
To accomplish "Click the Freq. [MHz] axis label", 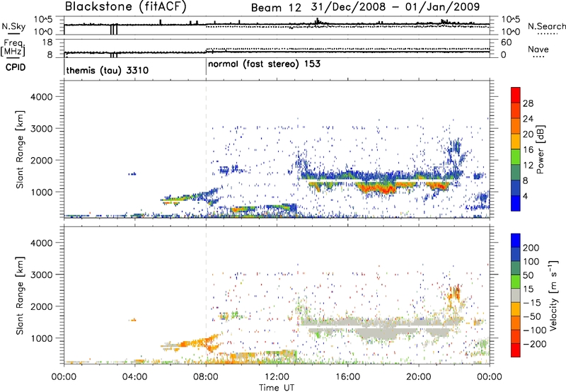I will coord(13,47).
